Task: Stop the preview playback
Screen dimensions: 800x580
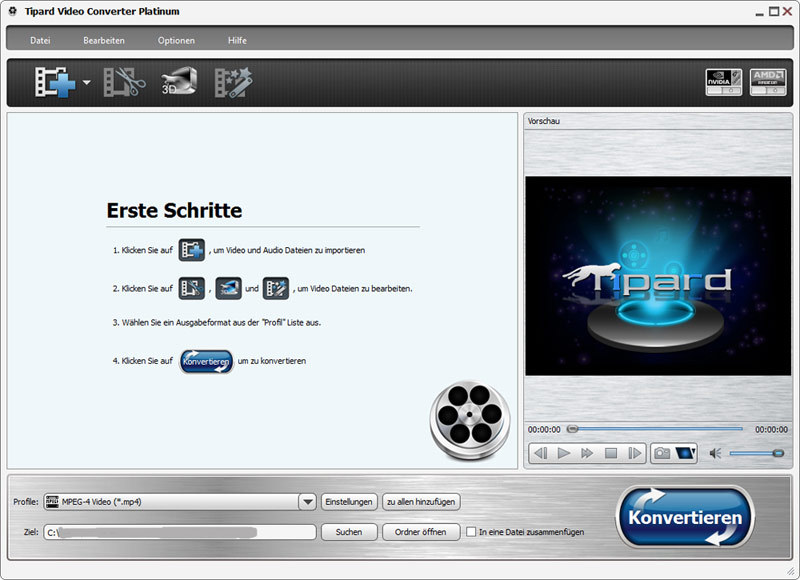Action: [x=611, y=453]
